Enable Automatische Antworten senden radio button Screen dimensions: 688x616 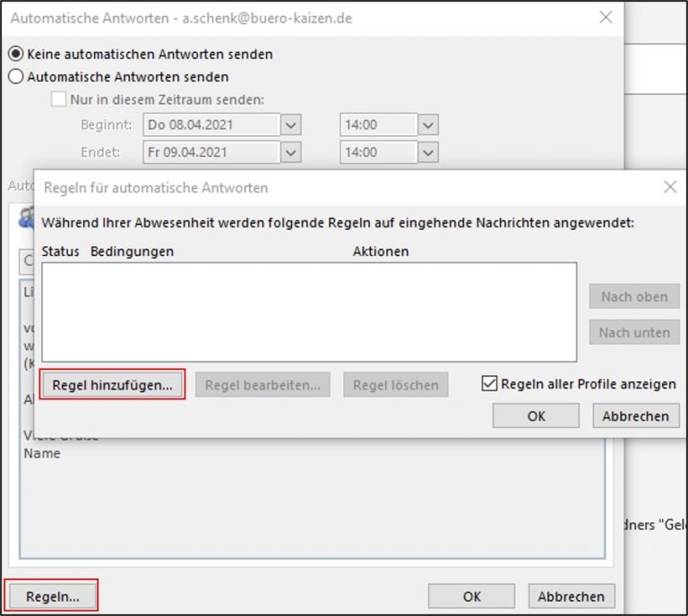[x=16, y=77]
